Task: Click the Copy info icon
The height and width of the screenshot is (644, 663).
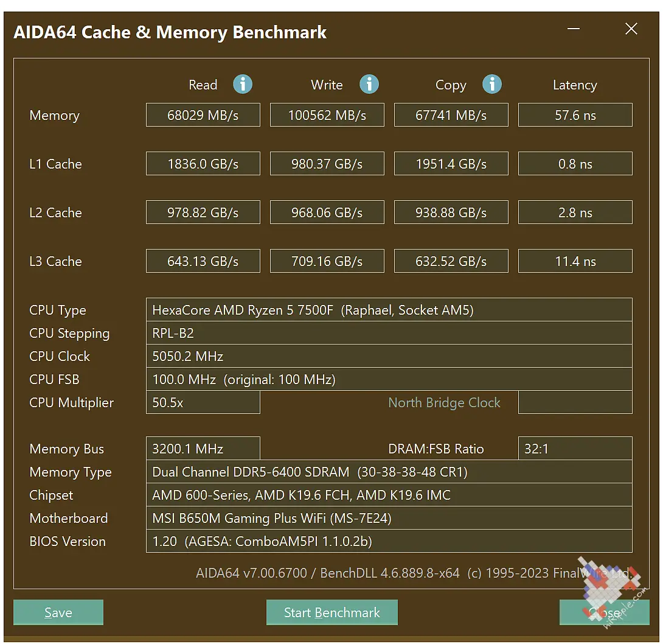Action: point(492,84)
